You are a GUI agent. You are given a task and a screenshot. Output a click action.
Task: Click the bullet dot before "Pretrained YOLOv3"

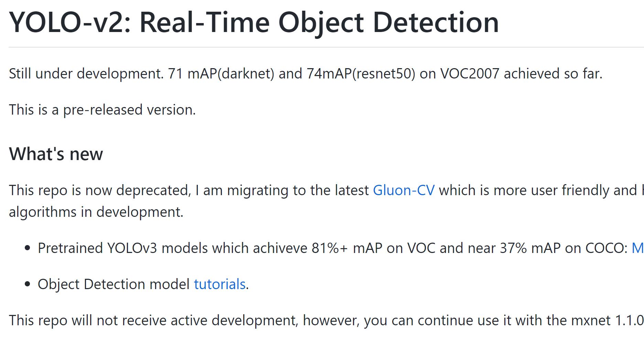tap(28, 248)
